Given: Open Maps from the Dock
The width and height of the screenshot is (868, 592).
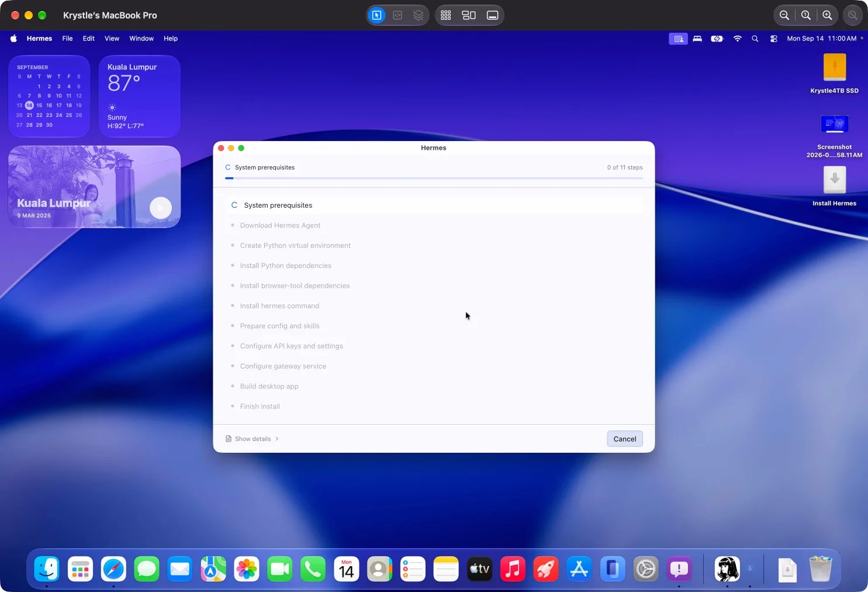Looking at the screenshot, I should pyautogui.click(x=213, y=569).
